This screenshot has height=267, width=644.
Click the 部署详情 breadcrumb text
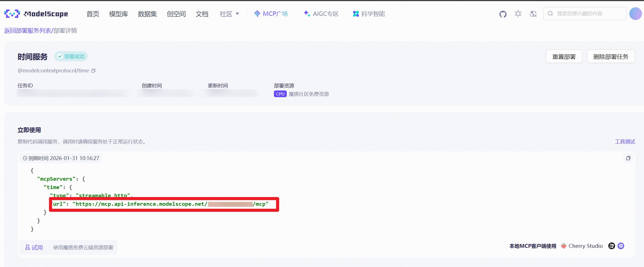pyautogui.click(x=65, y=31)
